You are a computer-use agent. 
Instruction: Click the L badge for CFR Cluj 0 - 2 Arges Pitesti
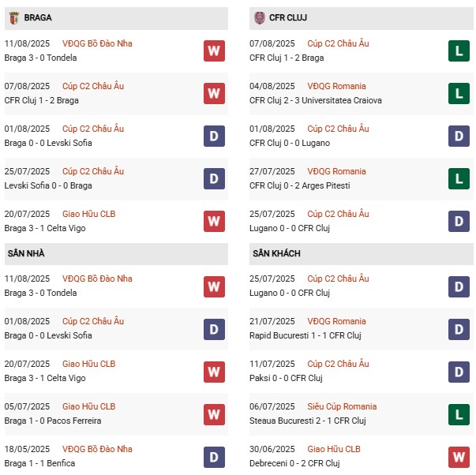[459, 179]
